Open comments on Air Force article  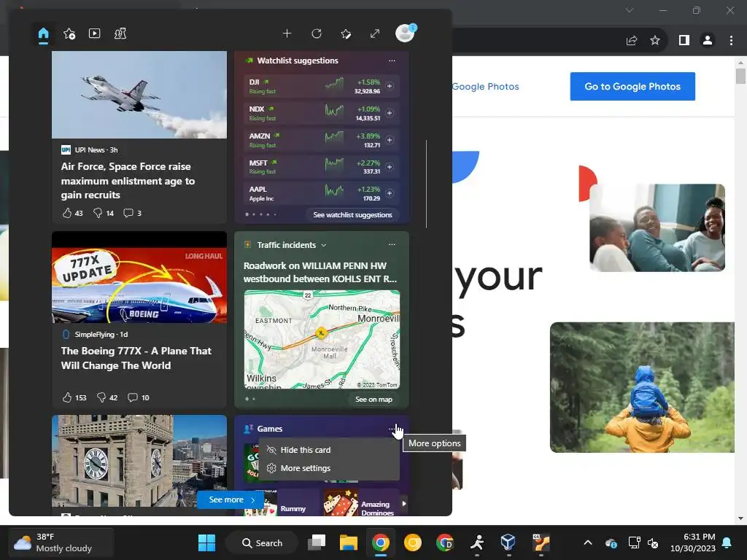pos(133,213)
